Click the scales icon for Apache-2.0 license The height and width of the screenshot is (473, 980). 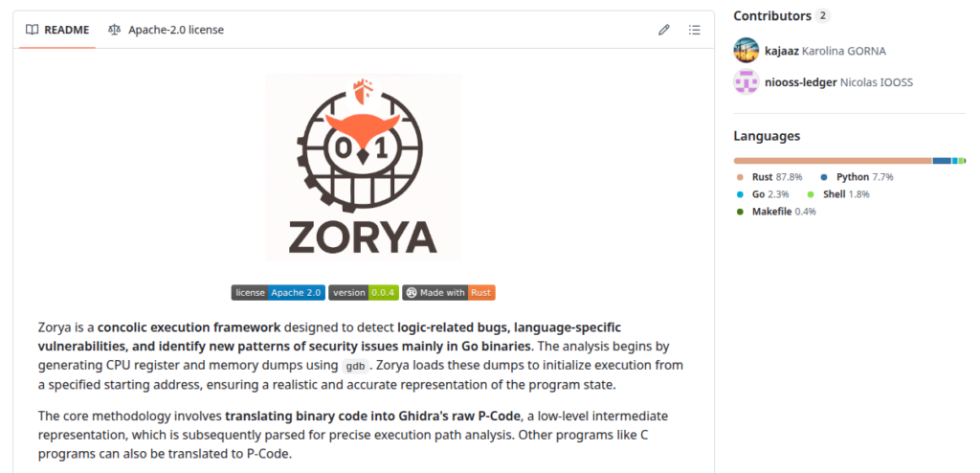(x=114, y=30)
